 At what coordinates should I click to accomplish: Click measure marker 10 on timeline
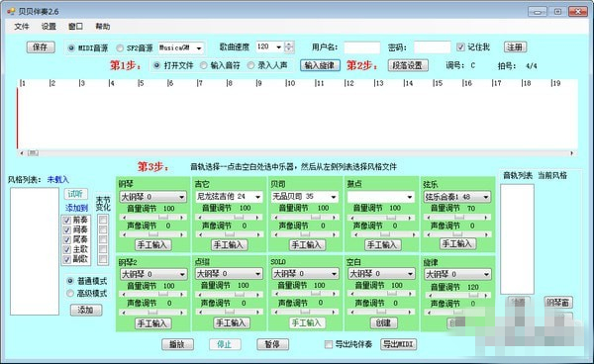pyautogui.click(x=290, y=83)
